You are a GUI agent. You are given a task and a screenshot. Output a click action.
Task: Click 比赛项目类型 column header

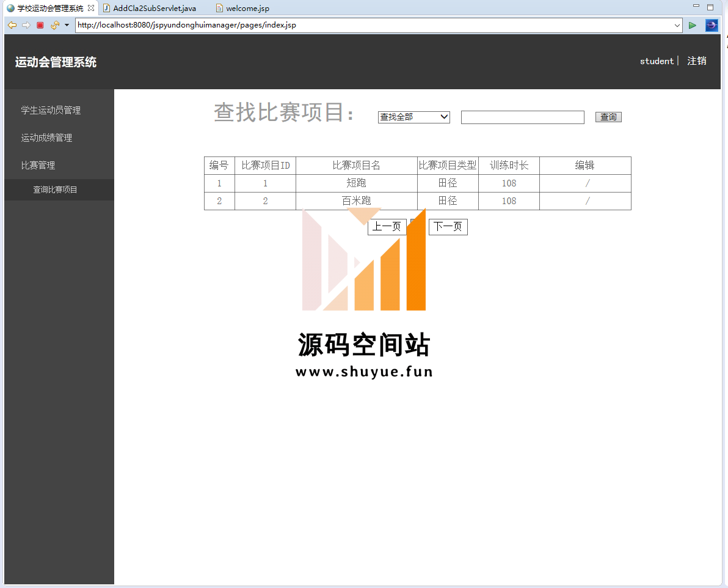pyautogui.click(x=448, y=166)
